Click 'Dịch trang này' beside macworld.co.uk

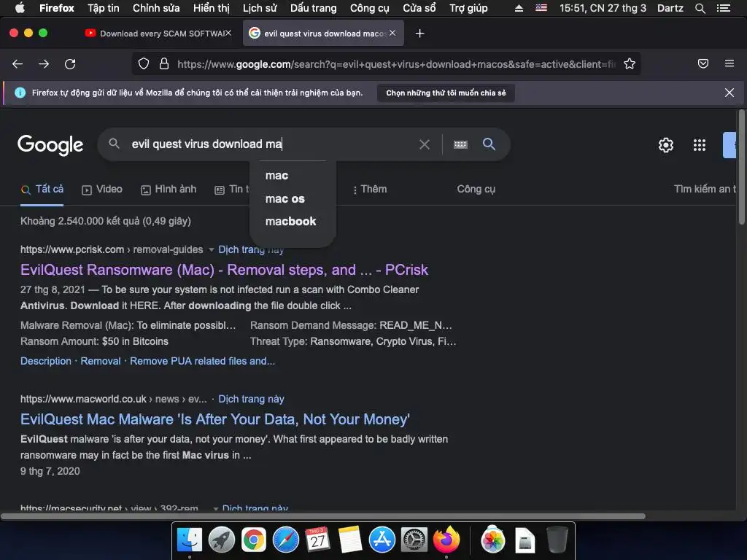pos(251,399)
